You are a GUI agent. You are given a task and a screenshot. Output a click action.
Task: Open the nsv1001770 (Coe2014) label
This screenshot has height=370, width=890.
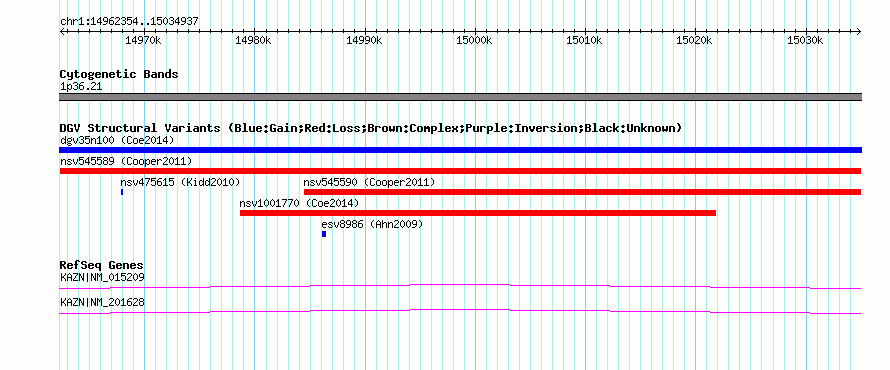299,203
